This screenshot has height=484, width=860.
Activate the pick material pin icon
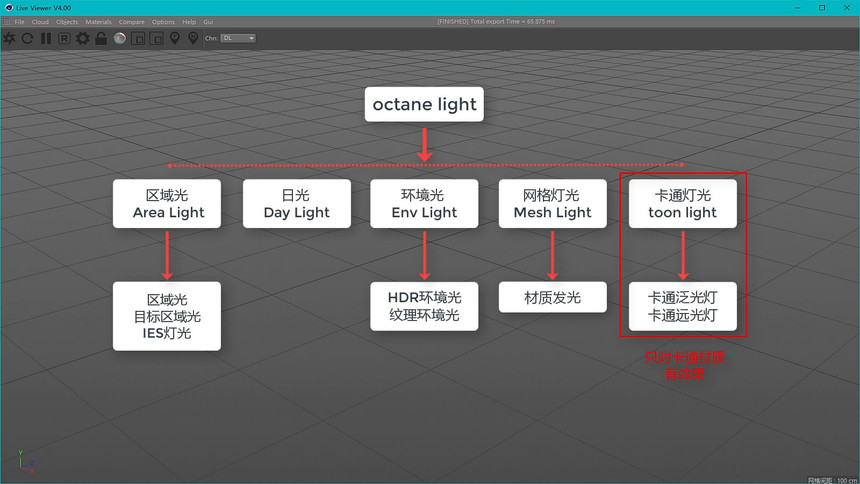click(x=193, y=38)
